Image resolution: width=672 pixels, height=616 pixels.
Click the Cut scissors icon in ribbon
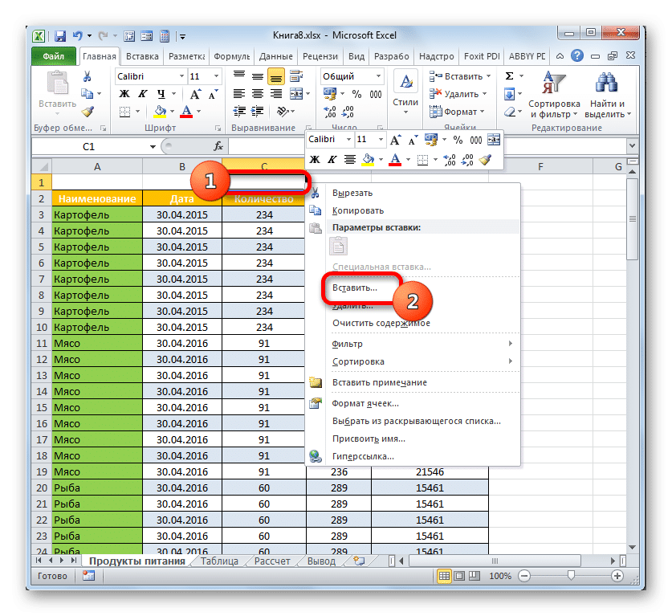(88, 76)
